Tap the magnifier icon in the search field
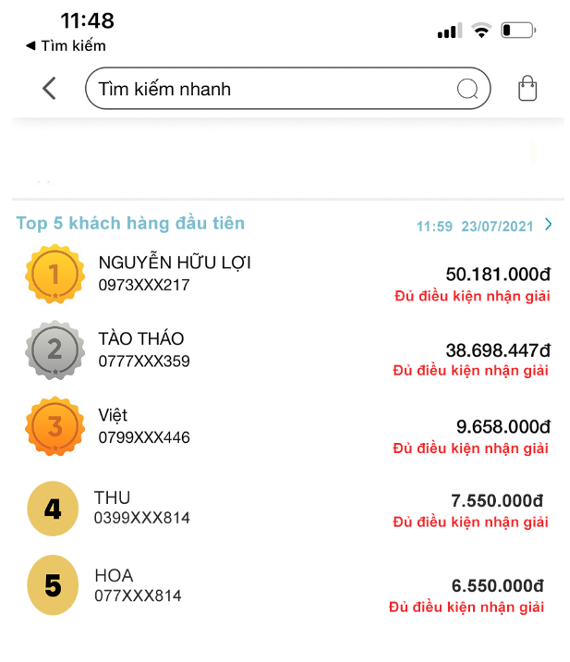Image resolution: width=570 pixels, height=662 pixels. 467,89
